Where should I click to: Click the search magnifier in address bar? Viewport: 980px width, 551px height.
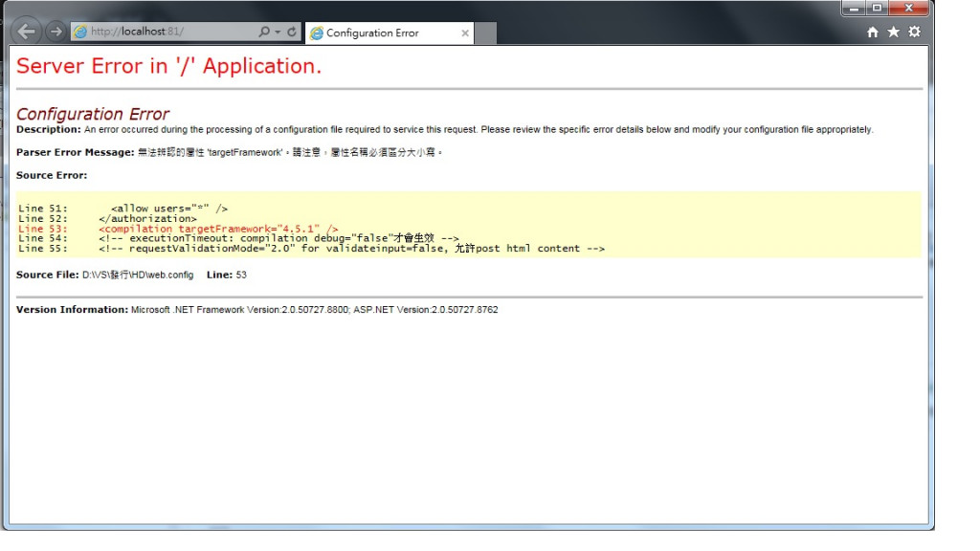click(x=264, y=32)
